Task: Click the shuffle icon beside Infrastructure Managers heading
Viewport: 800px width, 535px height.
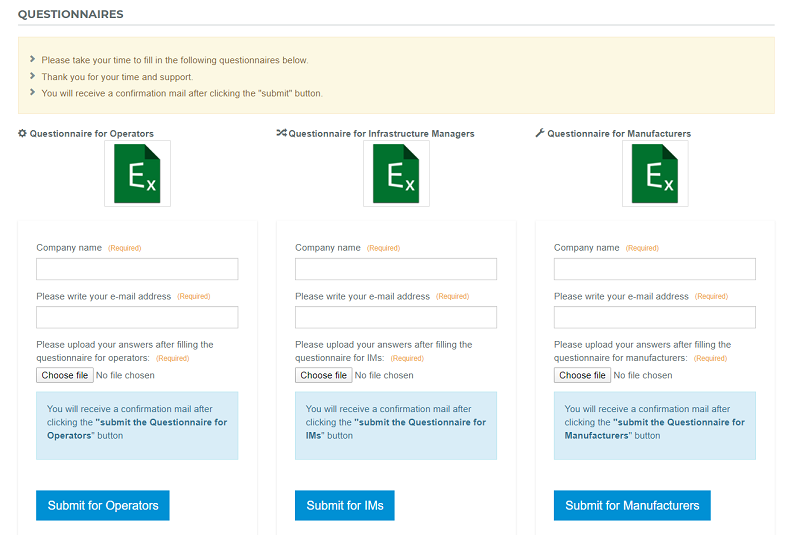Action: tap(281, 133)
